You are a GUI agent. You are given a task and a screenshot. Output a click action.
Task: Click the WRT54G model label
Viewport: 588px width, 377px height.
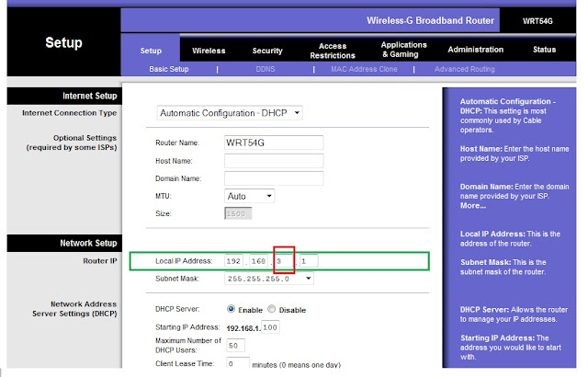click(x=537, y=21)
